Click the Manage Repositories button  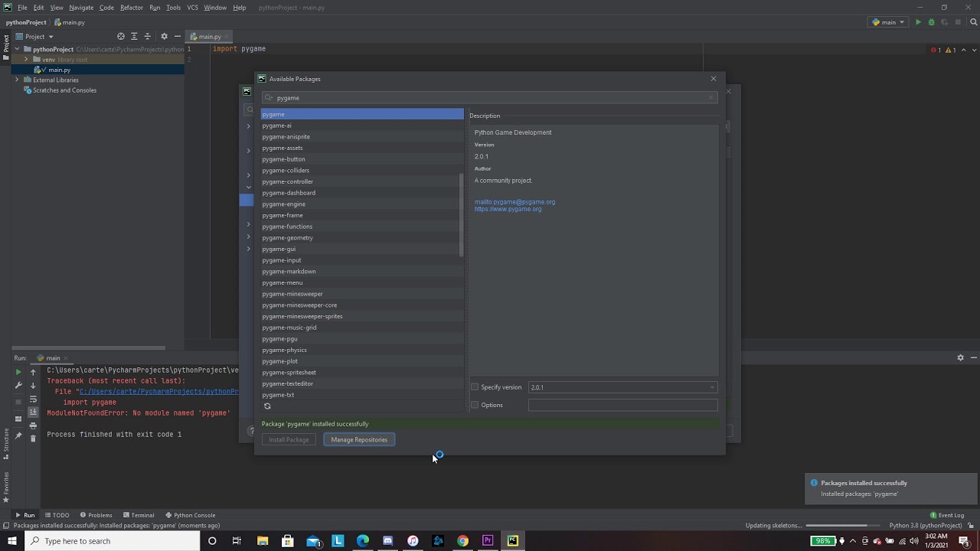point(359,440)
